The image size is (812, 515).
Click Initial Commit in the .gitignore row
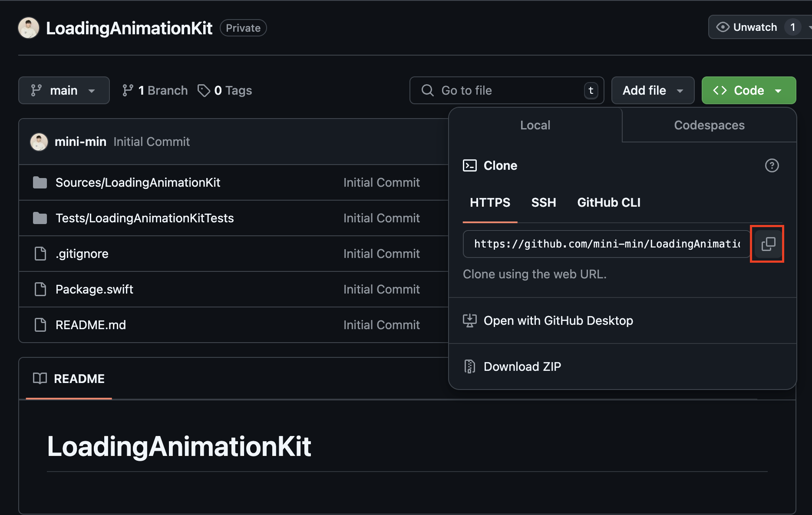tap(381, 254)
